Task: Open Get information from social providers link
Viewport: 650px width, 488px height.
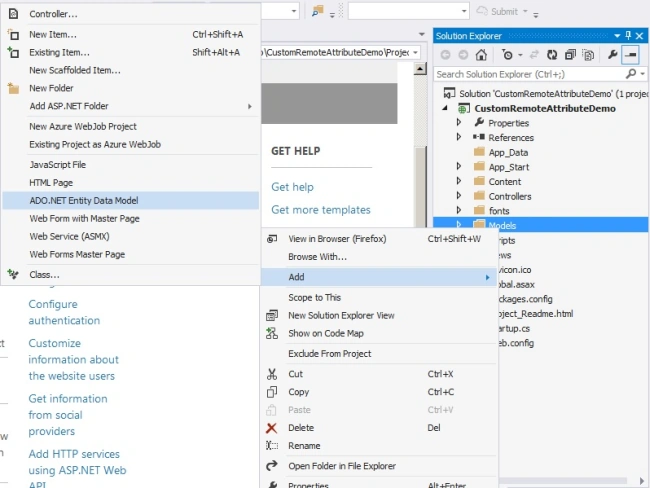Action: (68, 415)
